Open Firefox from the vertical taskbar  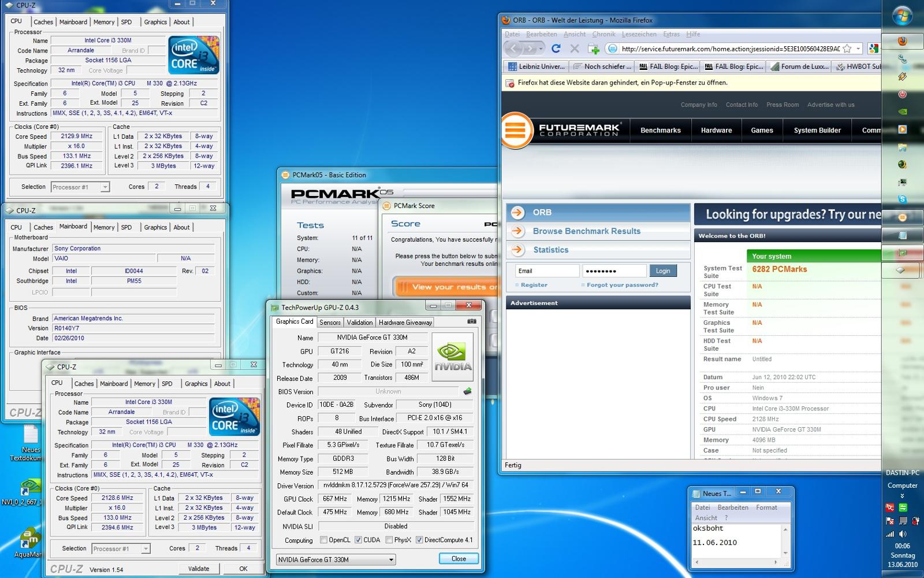click(902, 41)
